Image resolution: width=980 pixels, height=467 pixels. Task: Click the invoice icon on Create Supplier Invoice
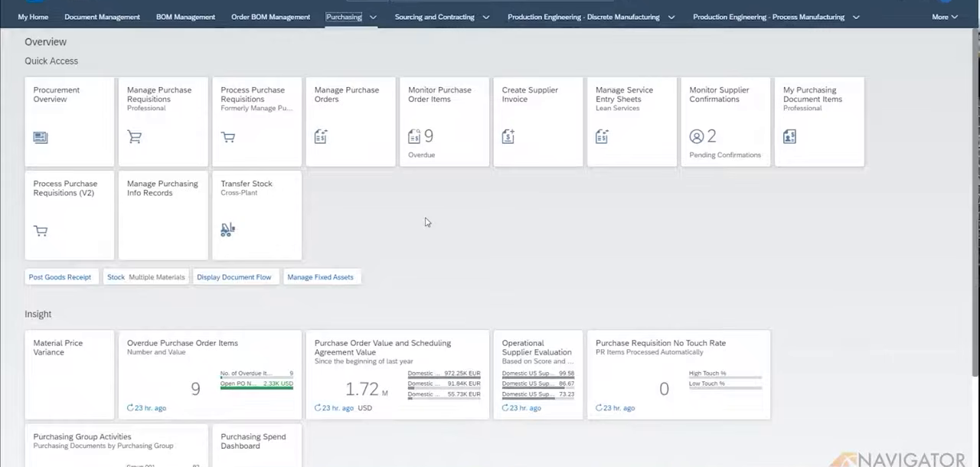point(508,136)
